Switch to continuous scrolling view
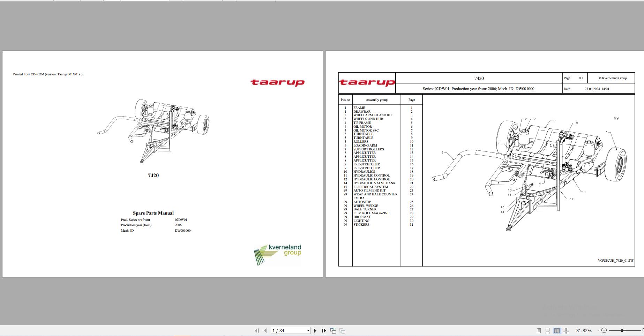The width and height of the screenshot is (644, 336). pyautogui.click(x=547, y=330)
